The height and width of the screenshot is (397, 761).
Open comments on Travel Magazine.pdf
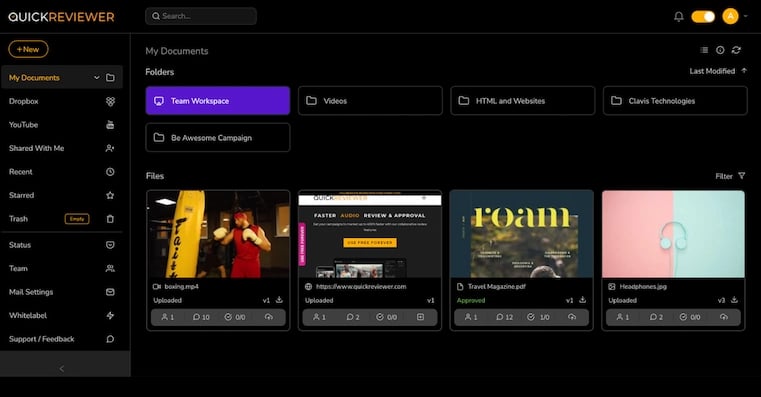(504, 317)
